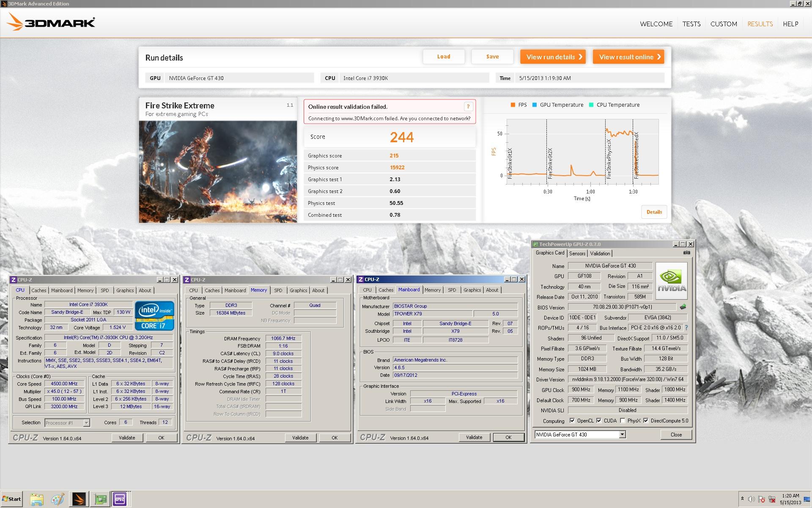Click the Fire Strike Extreme preview image
812x508 pixels.
tap(218, 171)
